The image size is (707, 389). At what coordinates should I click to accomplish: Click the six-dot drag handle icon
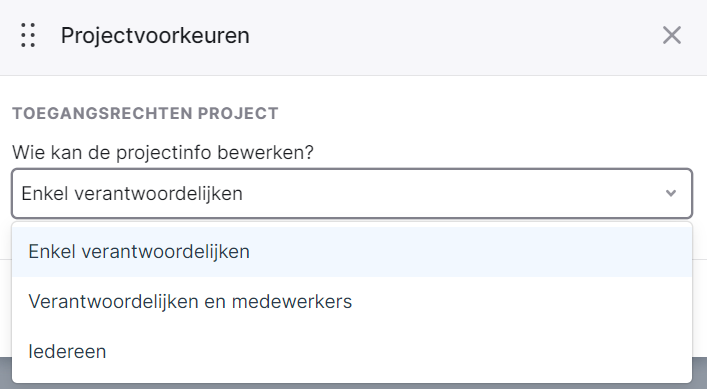(x=28, y=35)
